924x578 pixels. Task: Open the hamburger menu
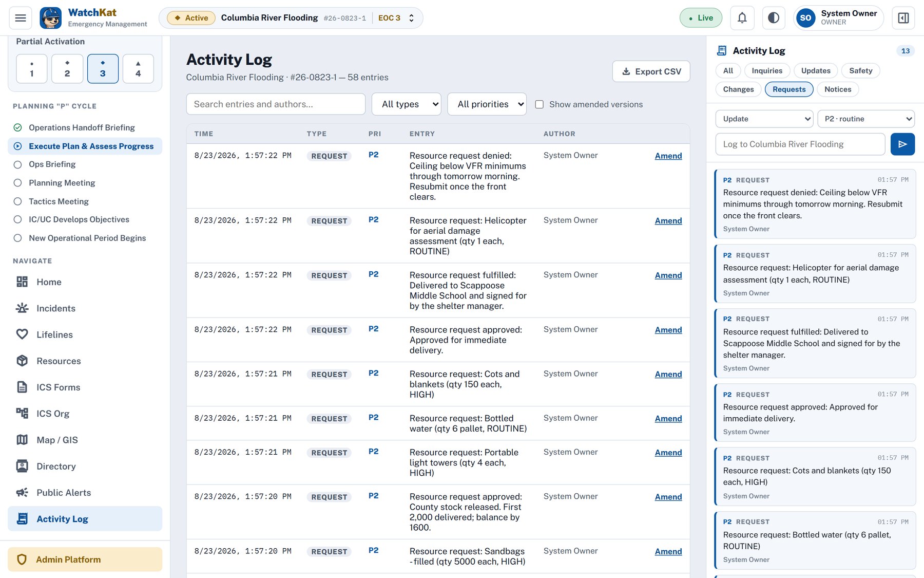pyautogui.click(x=21, y=18)
